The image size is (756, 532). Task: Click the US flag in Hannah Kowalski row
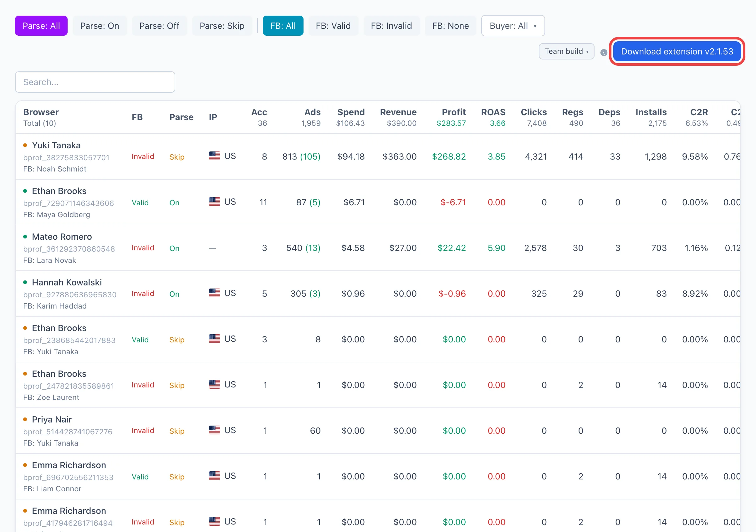215,293
